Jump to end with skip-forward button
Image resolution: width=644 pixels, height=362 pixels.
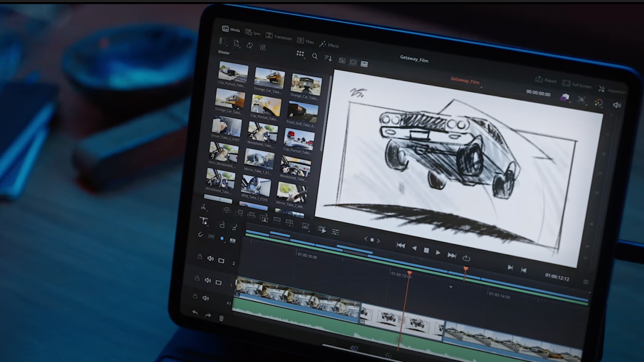point(452,255)
